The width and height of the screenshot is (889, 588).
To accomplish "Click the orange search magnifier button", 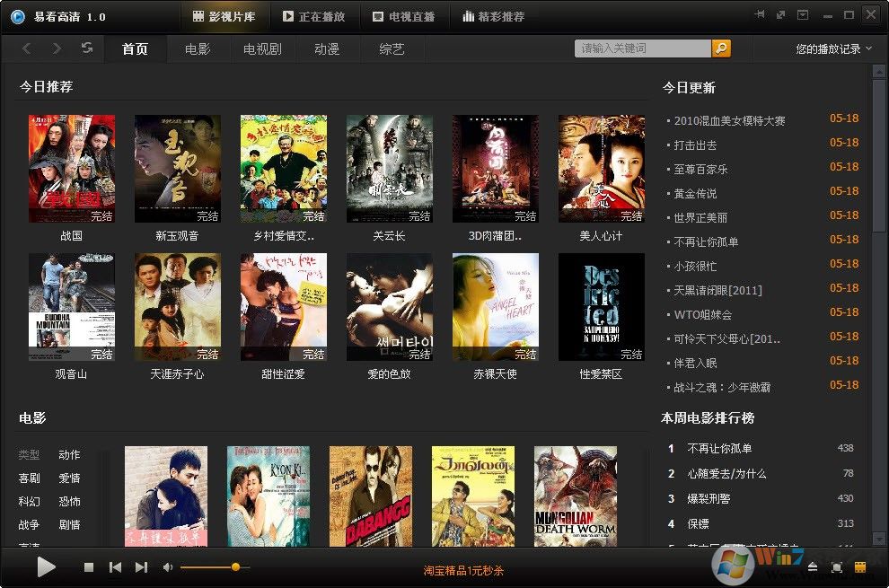I will [x=721, y=48].
